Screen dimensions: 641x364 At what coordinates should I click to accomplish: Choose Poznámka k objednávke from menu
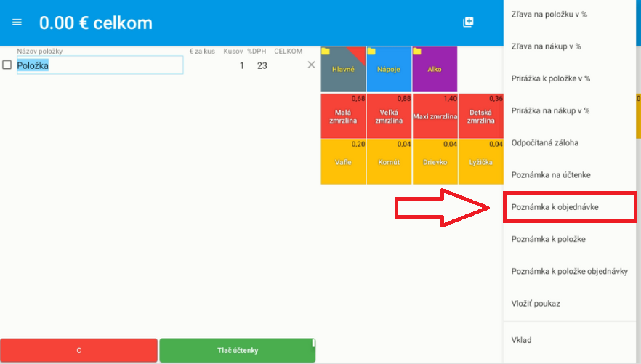(565, 207)
